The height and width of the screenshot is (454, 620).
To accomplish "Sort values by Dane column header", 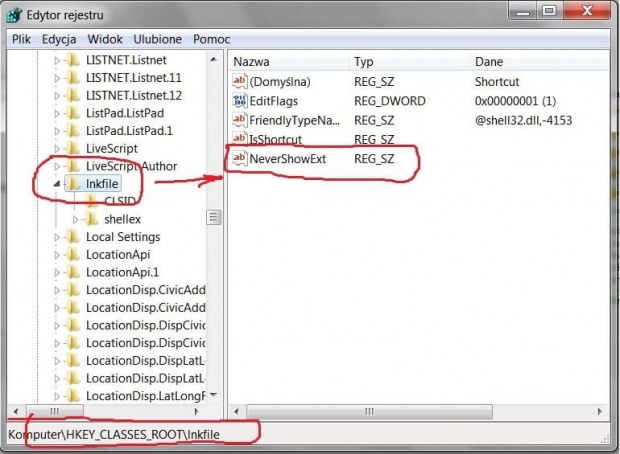I will (540, 61).
